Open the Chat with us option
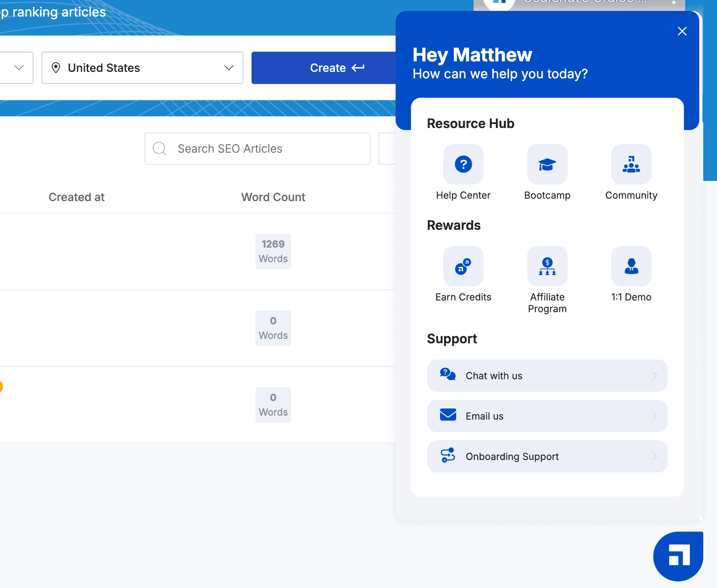Viewport: 717px width, 588px height. point(547,376)
